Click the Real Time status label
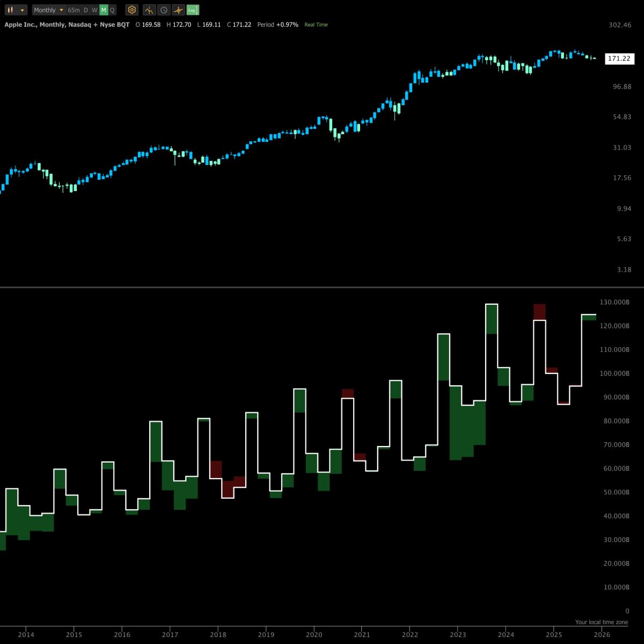This screenshot has height=644, width=644. click(316, 25)
